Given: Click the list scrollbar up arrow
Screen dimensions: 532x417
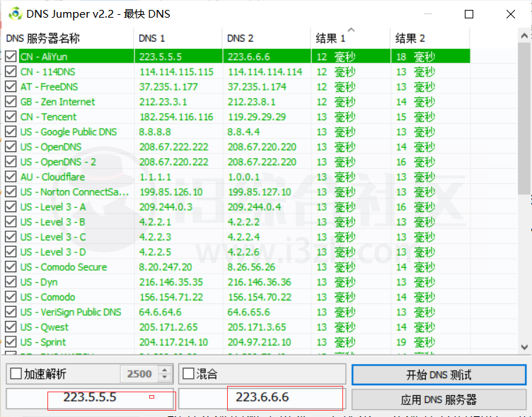Looking at the screenshot, I should tap(524, 35).
